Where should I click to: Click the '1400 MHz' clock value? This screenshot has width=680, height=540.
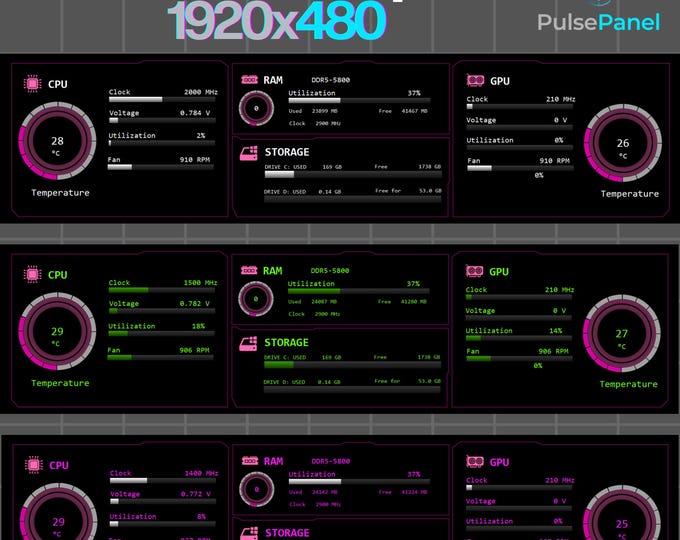202,473
